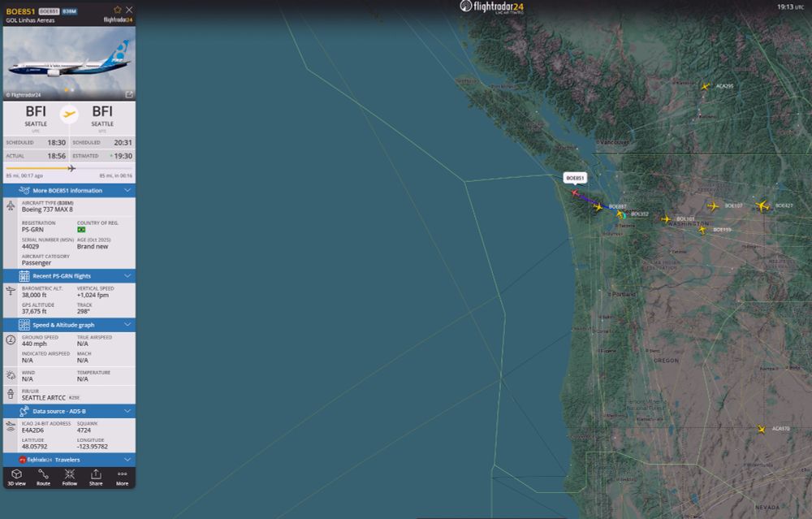The image size is (812, 519).
Task: Open the More options menu icon
Action: point(123,477)
